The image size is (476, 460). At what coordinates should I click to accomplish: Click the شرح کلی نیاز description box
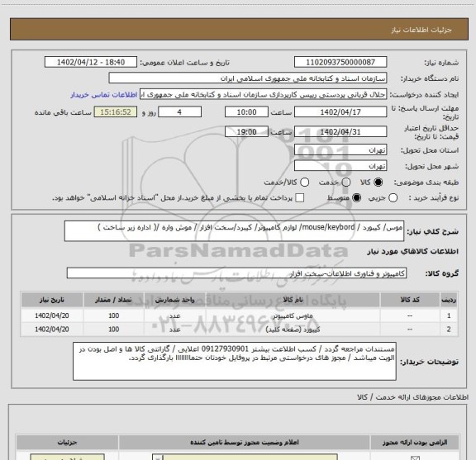(234, 231)
